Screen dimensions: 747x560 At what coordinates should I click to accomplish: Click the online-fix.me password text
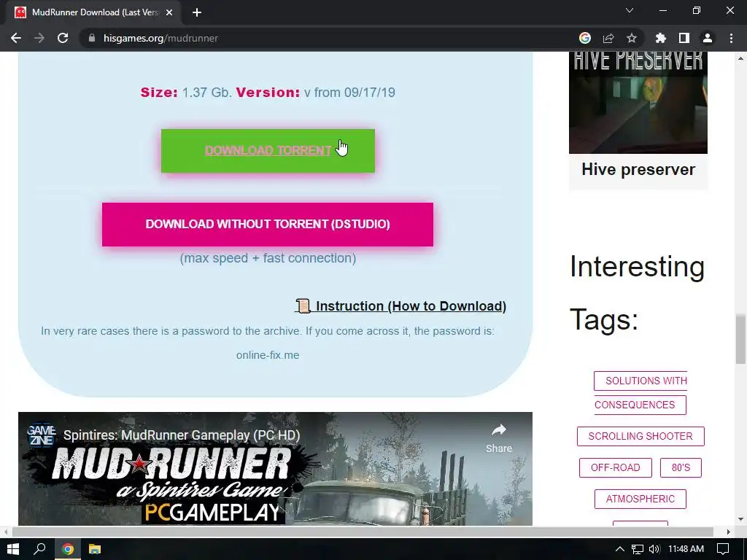pyautogui.click(x=268, y=355)
